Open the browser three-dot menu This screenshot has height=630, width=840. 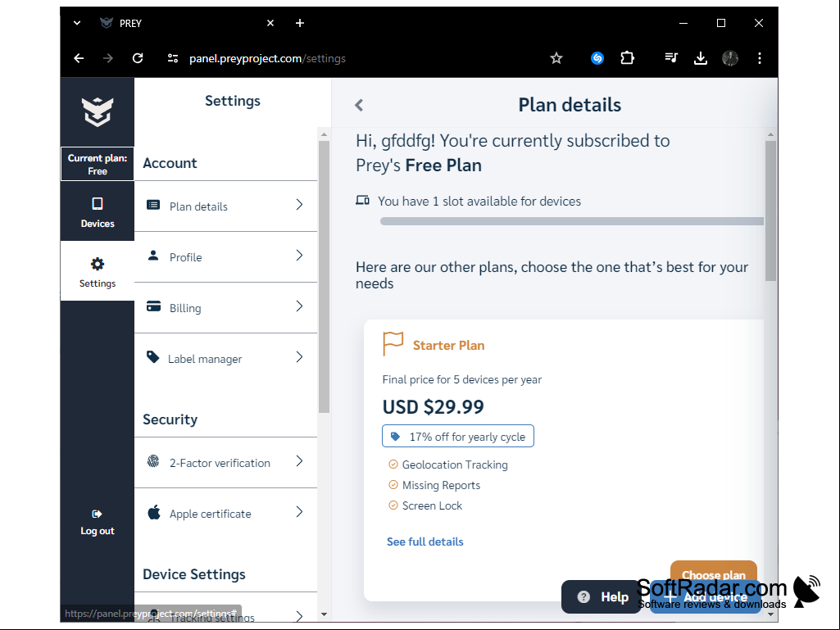pos(760,58)
